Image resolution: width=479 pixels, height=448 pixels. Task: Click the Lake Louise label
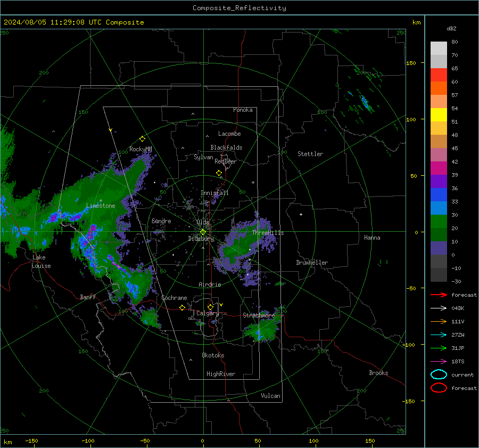pos(41,262)
